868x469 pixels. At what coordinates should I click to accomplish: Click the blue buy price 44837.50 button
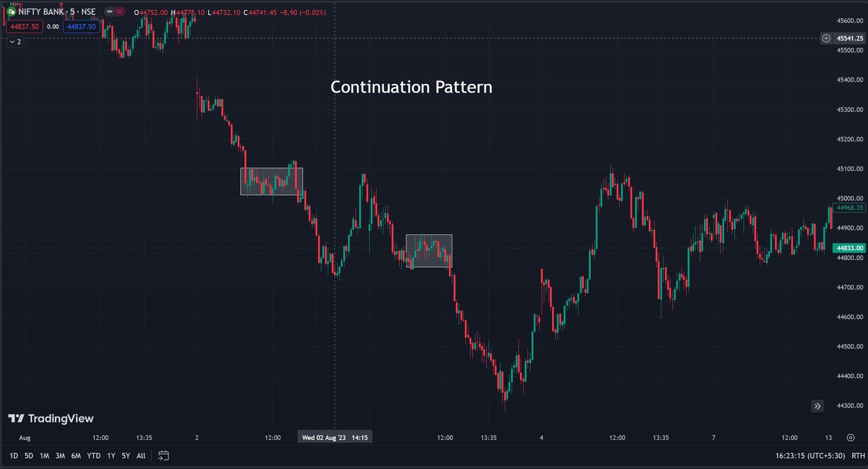pyautogui.click(x=81, y=27)
